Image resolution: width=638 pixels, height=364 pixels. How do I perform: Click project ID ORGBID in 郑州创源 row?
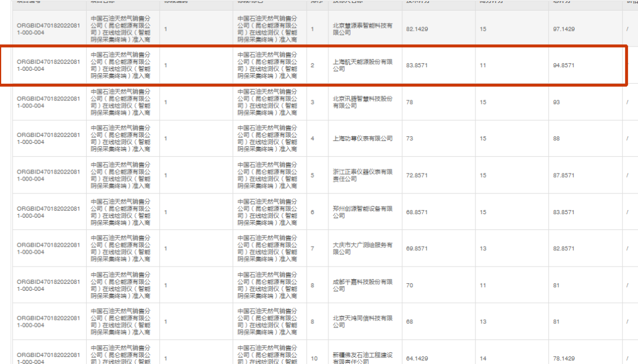click(48, 212)
